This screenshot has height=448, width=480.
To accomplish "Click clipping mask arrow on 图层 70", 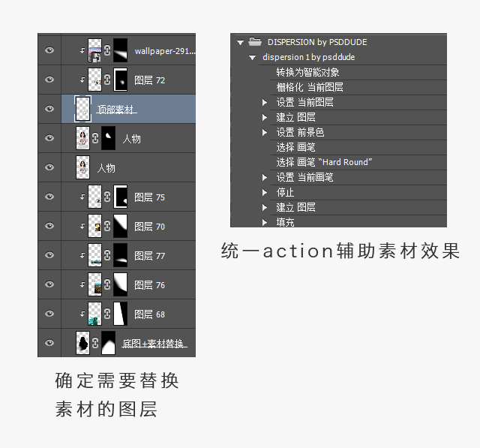I will click(x=82, y=227).
